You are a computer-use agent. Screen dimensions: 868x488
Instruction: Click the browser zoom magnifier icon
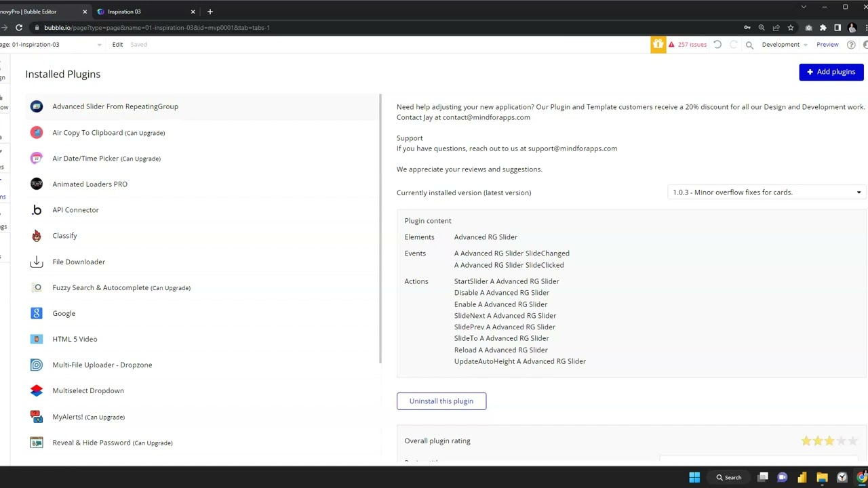(x=762, y=28)
